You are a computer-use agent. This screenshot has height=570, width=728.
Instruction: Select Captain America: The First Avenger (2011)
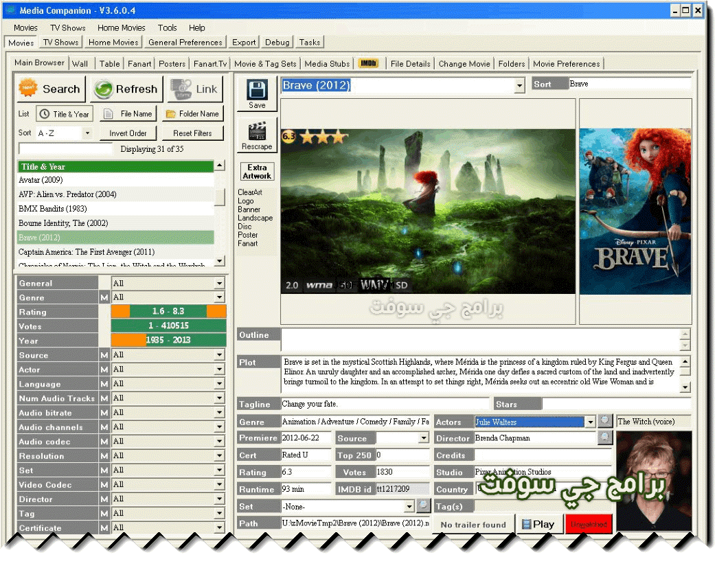point(115,252)
